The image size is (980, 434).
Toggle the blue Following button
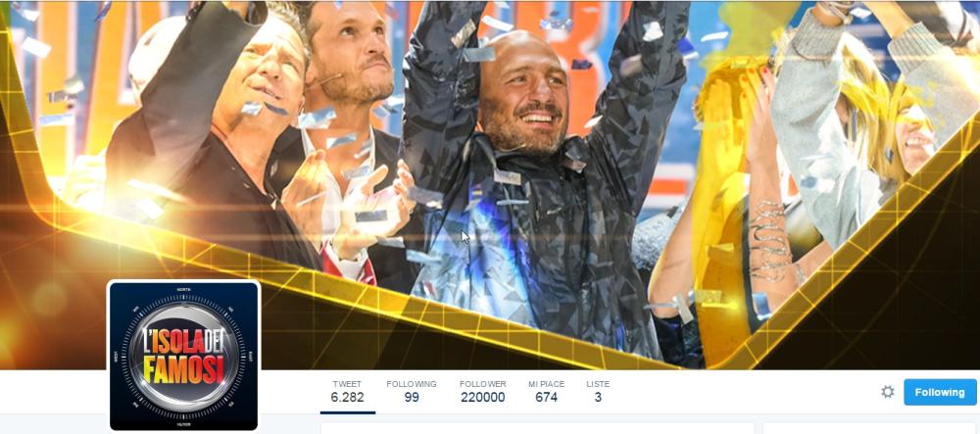coord(940,392)
